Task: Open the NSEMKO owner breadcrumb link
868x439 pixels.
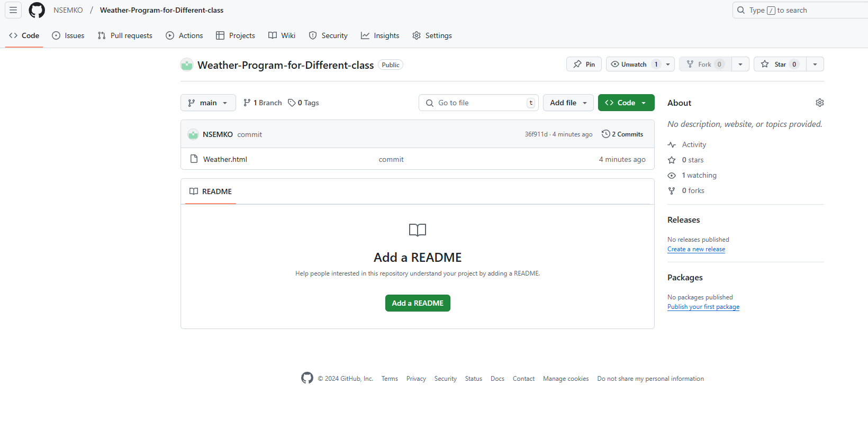Action: tap(68, 10)
